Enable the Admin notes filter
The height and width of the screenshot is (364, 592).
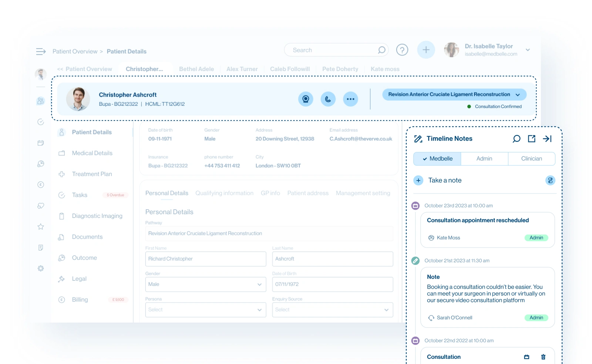(484, 158)
